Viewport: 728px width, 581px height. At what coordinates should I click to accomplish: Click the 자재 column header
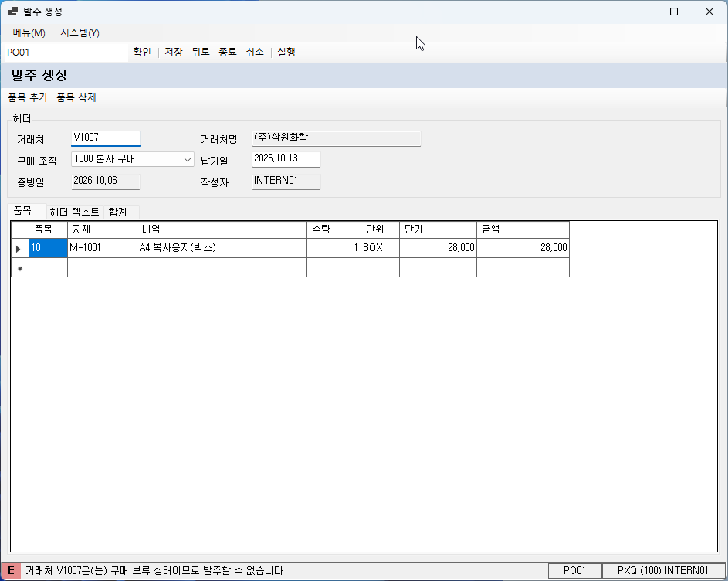tap(102, 229)
